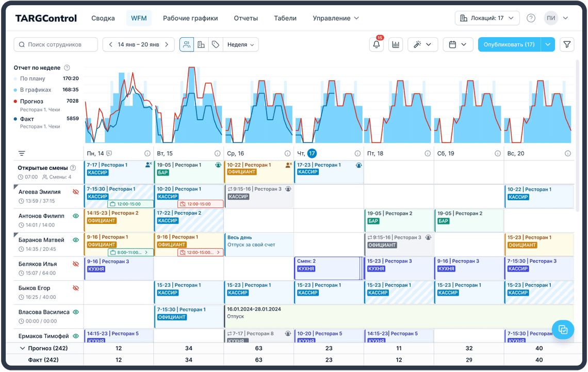Open the Локаций: 17 dropdown

(x=487, y=18)
